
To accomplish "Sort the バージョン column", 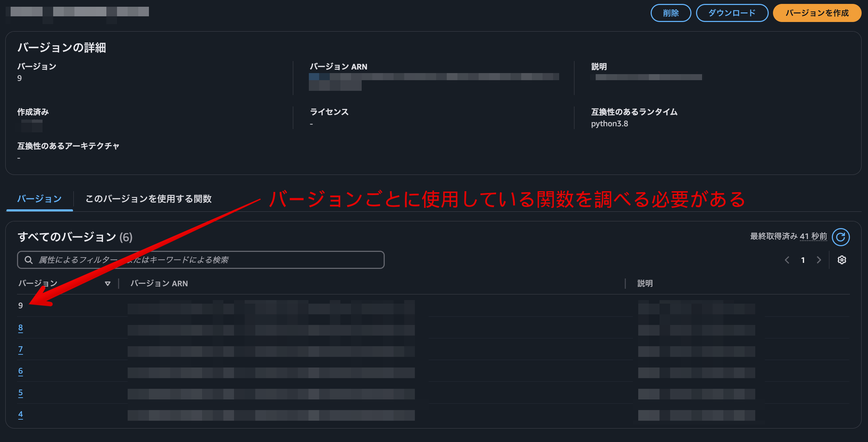I will 107,283.
